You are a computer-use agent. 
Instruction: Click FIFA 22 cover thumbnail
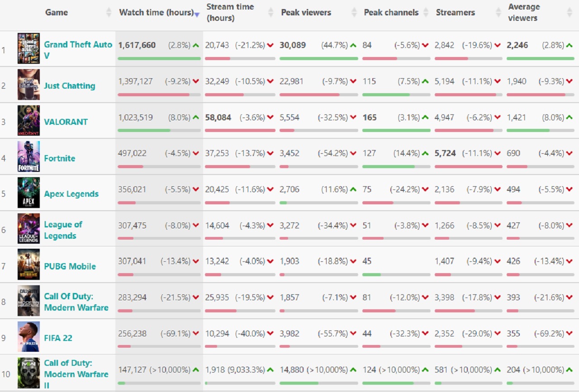(x=28, y=336)
